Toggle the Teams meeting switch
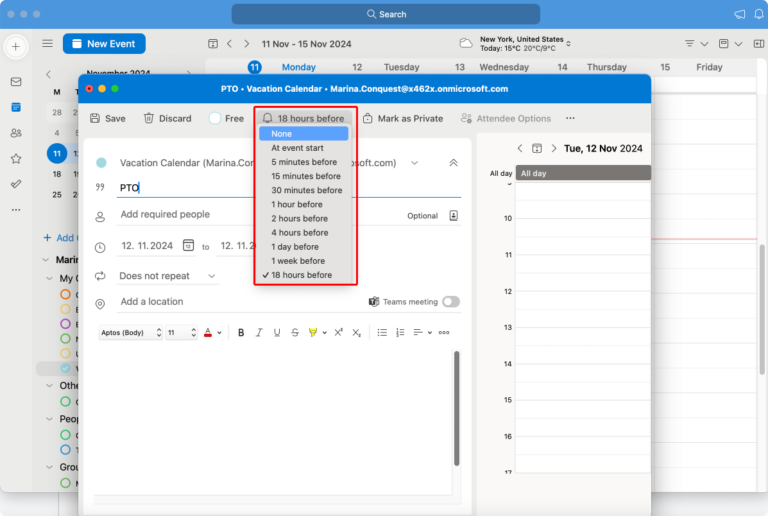The height and width of the screenshot is (516, 768). click(x=450, y=302)
